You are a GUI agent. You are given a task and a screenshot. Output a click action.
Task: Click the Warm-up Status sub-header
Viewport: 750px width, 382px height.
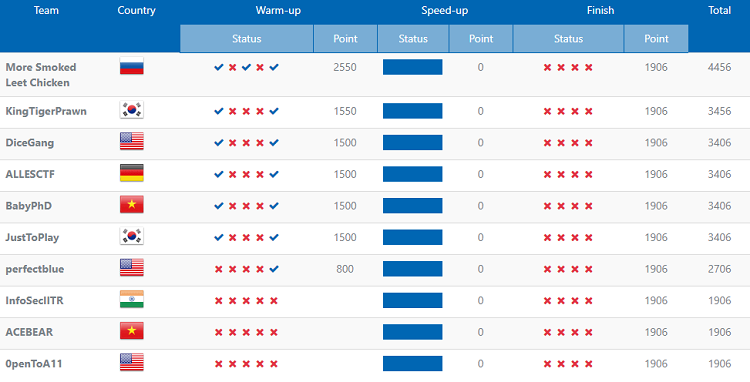click(x=247, y=39)
